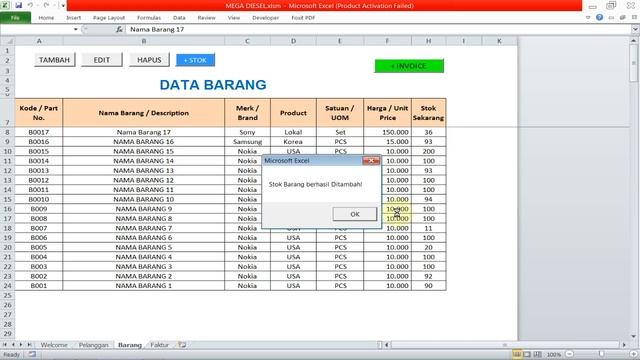Click the Nama Barang / Description header cell
The width and height of the screenshot is (640, 360).
tap(144, 113)
